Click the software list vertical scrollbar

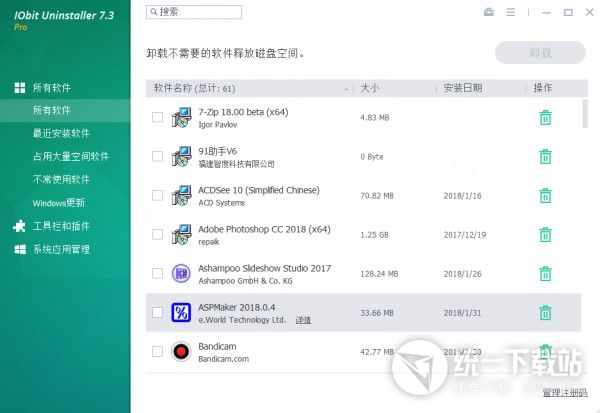[x=585, y=113]
